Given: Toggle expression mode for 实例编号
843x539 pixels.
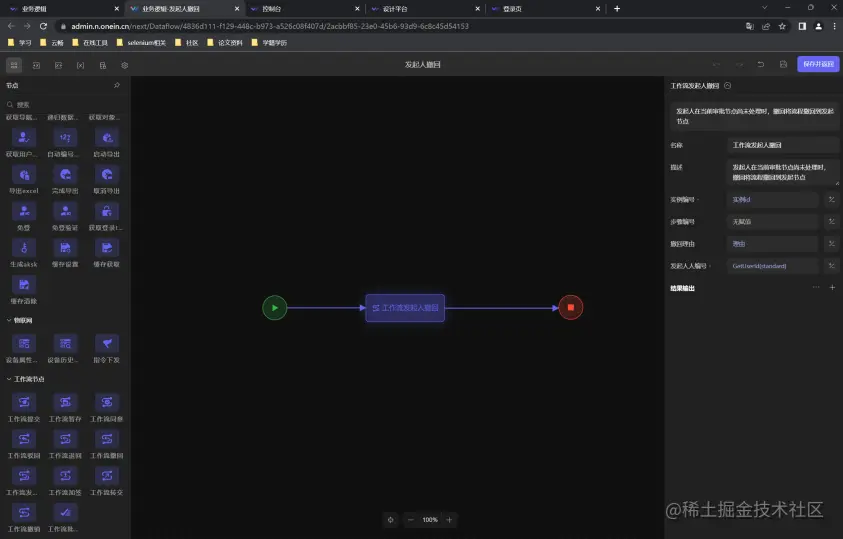Looking at the screenshot, I should 831,199.
